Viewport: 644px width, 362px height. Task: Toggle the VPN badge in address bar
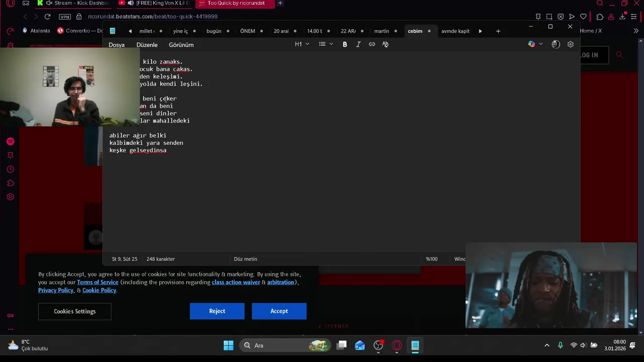pyautogui.click(x=65, y=17)
